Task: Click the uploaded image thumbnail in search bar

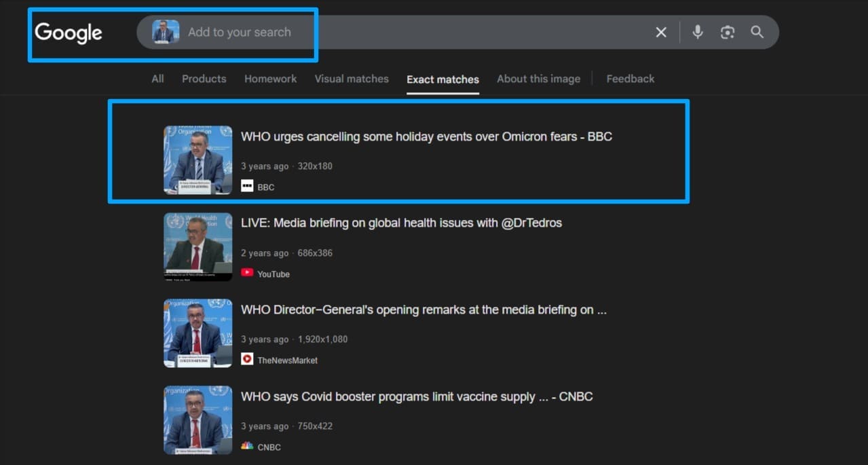Action: 166,32
